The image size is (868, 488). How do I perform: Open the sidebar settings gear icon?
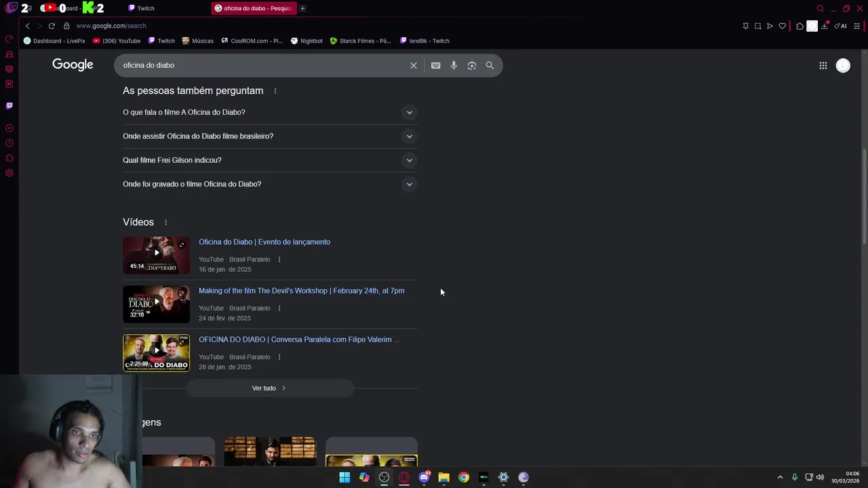pyautogui.click(x=9, y=173)
